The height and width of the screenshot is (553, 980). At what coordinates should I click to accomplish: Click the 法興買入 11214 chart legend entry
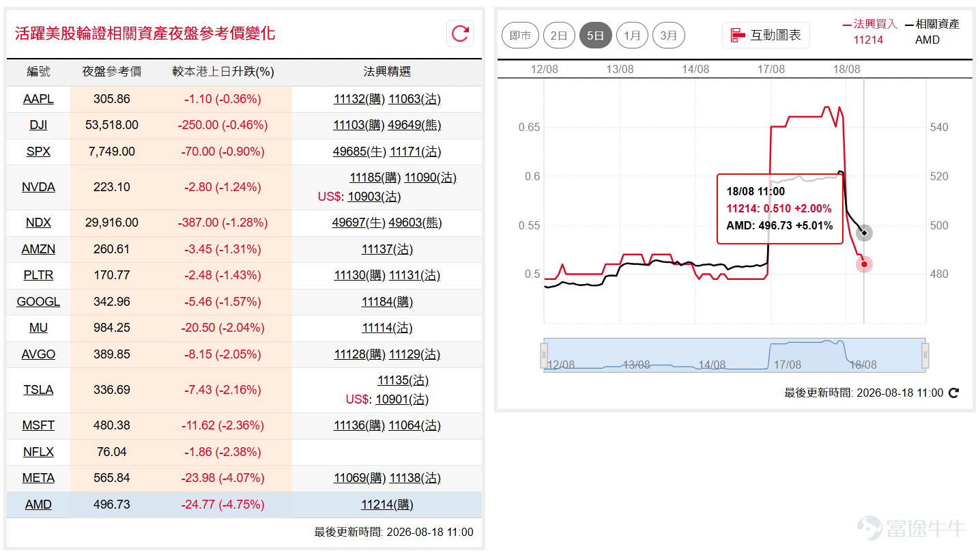[x=869, y=31]
